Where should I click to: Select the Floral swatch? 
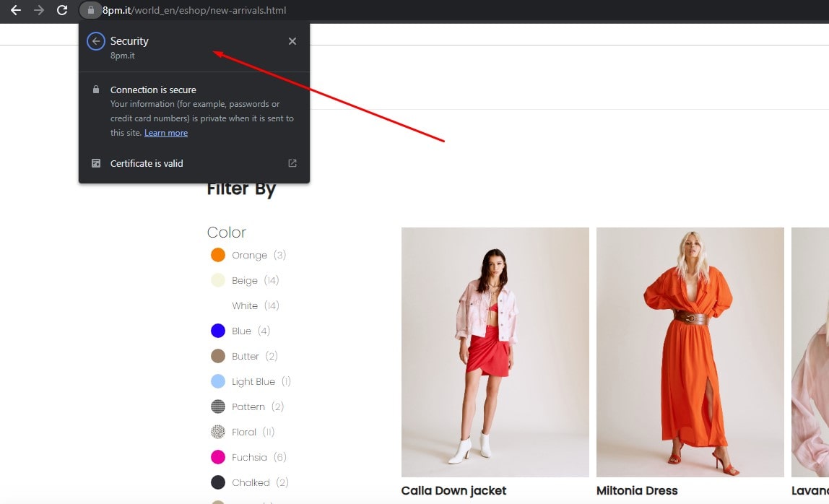click(218, 432)
